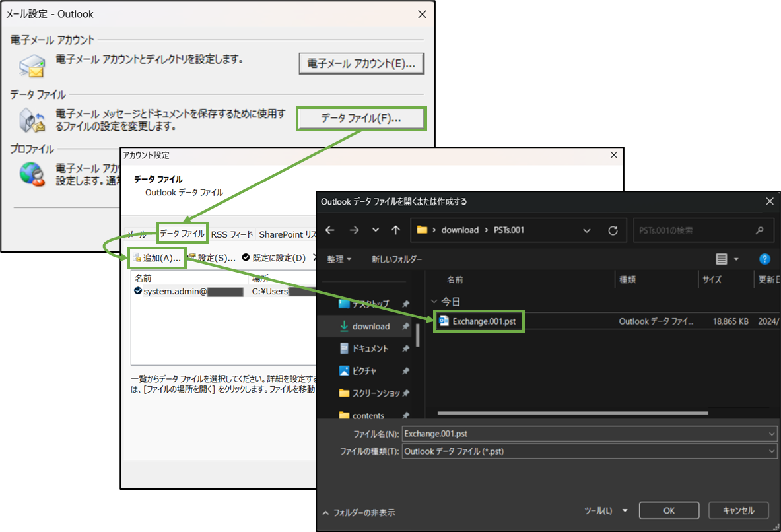The height and width of the screenshot is (532, 781).
Task: Sort by the サイズ column header
Action: point(712,279)
